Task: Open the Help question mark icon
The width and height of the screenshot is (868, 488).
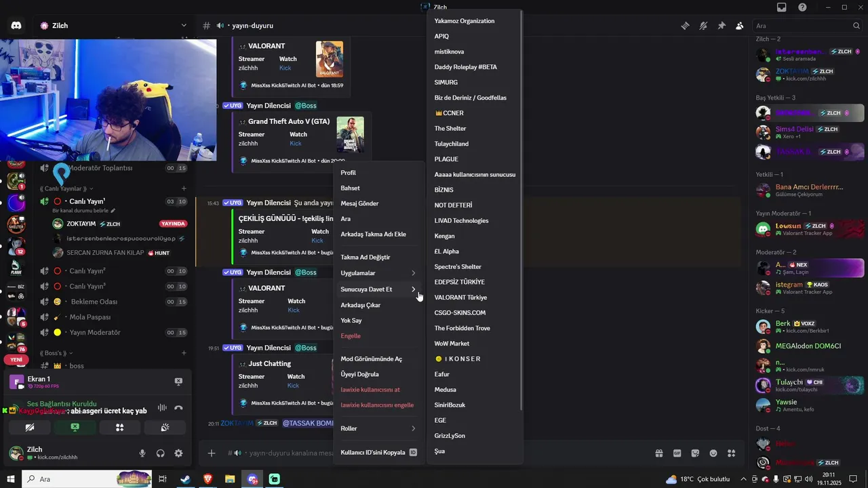Action: (x=803, y=7)
